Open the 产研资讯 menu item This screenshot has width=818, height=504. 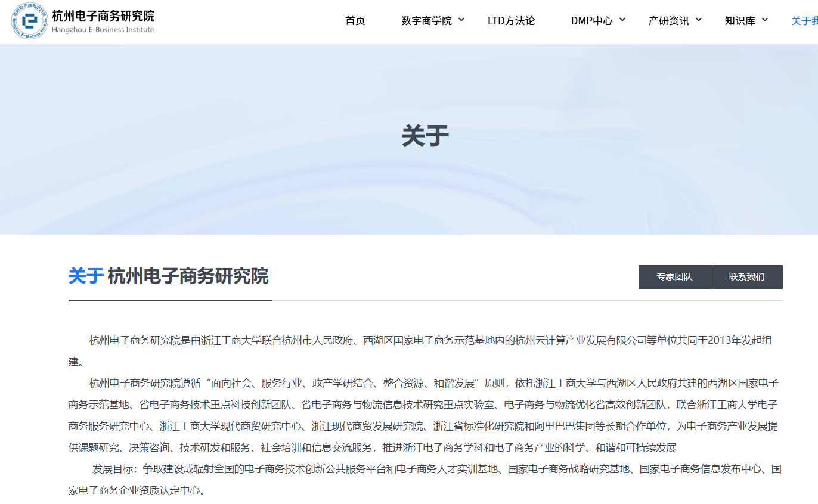pos(669,21)
